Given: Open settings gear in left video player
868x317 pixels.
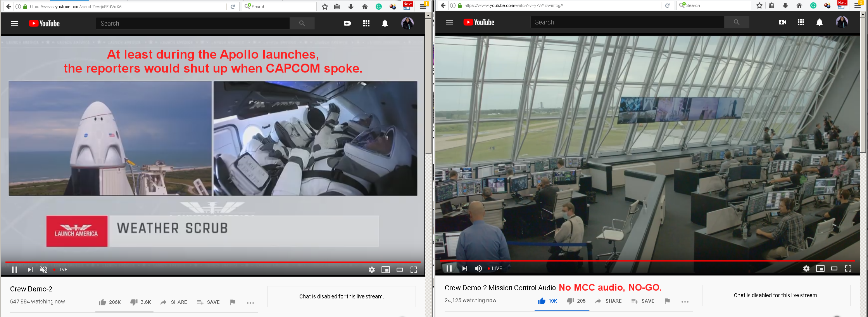Looking at the screenshot, I should 372,270.
